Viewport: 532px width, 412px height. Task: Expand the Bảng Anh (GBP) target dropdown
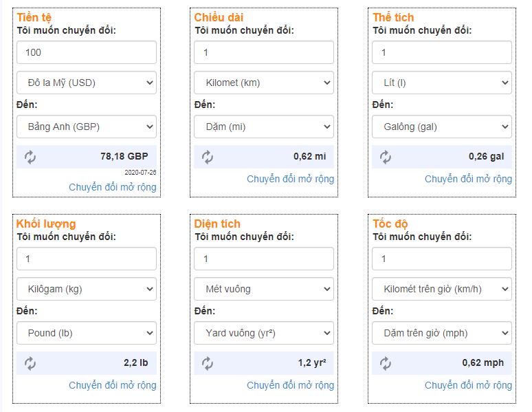click(87, 127)
